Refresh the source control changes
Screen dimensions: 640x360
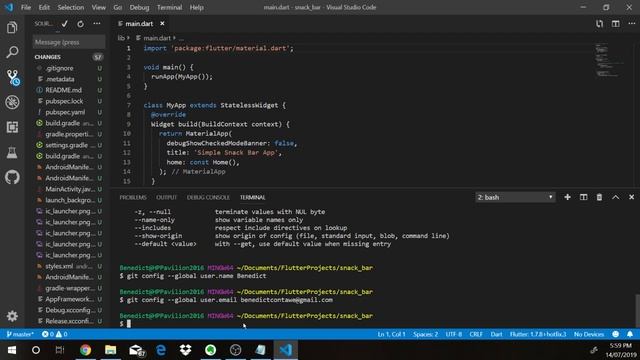click(80, 24)
